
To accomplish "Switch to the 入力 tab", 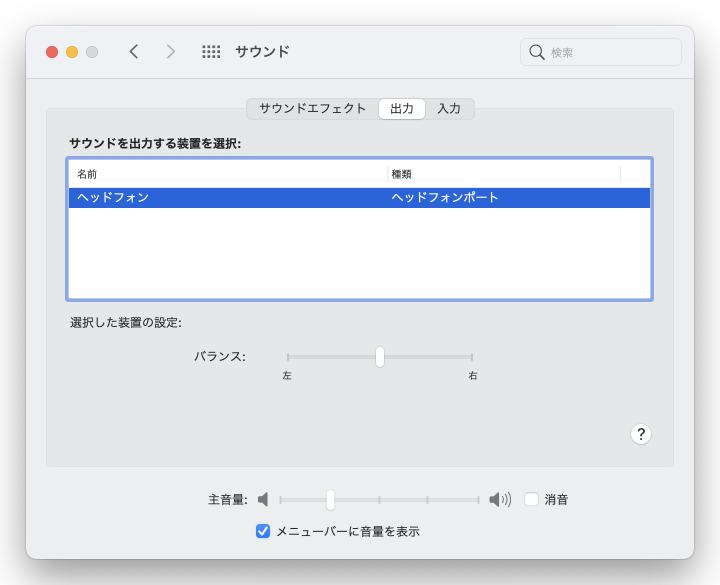I will click(449, 109).
